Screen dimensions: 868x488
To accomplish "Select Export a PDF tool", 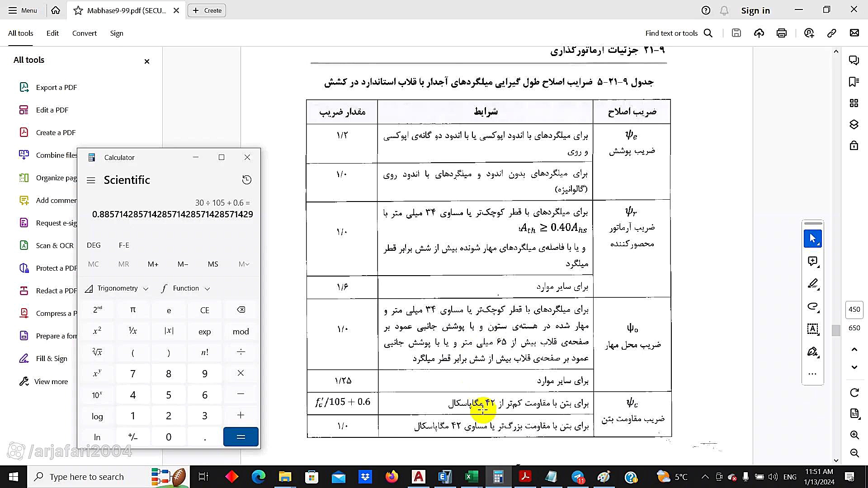I will pyautogui.click(x=48, y=87).
